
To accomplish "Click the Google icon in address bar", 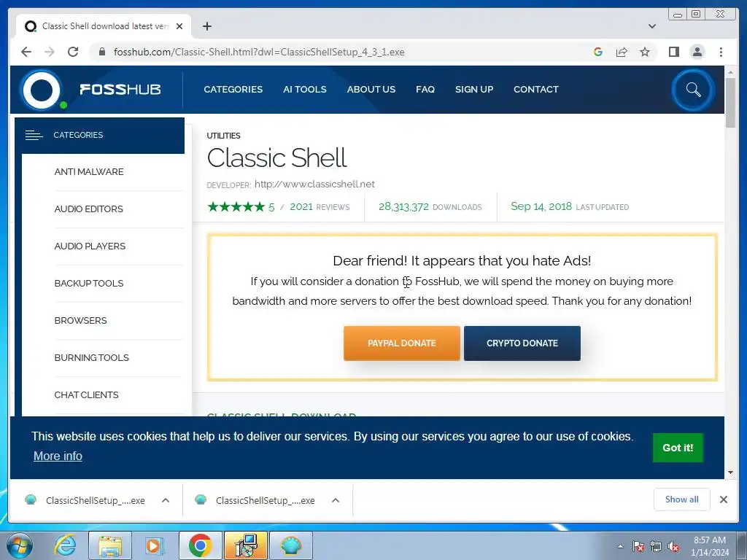I will point(598,52).
